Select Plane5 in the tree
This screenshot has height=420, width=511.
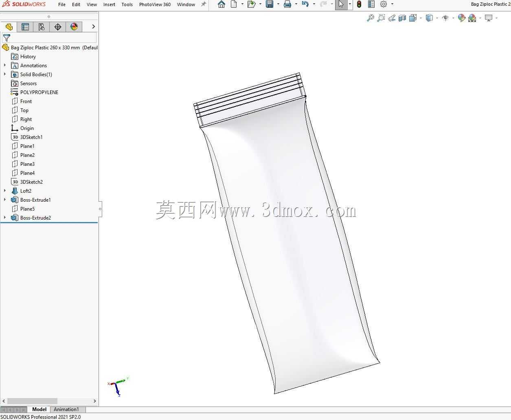(23, 209)
